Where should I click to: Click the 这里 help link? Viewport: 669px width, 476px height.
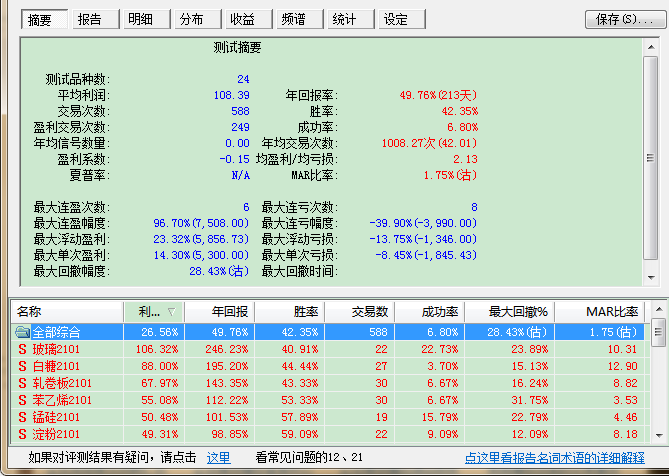218,458
